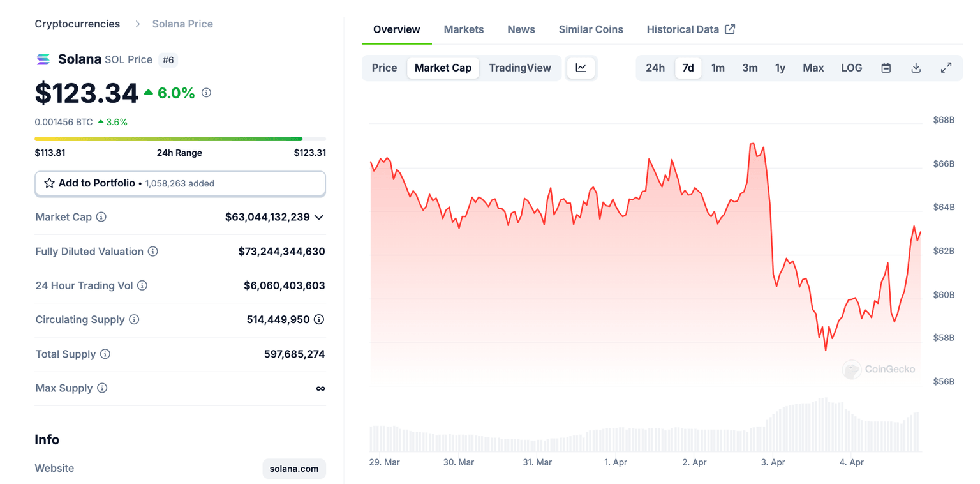Viewport: 980px width, 484px height.
Task: Switch timeframe to 24h
Action: (655, 67)
